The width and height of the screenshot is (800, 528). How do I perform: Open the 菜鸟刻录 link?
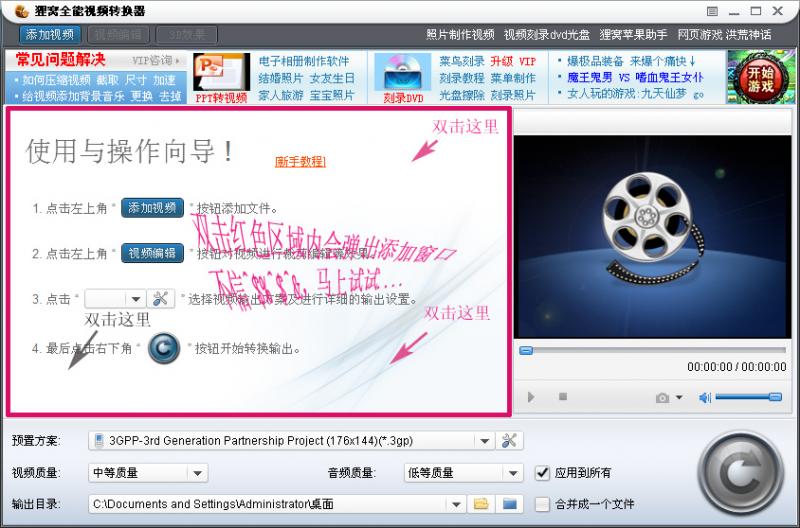pyautogui.click(x=462, y=61)
